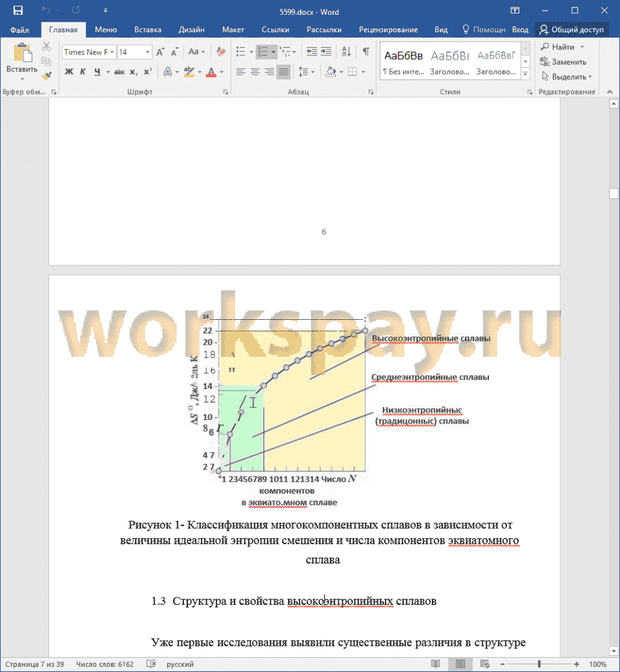620x672 pixels.
Task: Switch to the Макет tab
Action: pos(233,30)
